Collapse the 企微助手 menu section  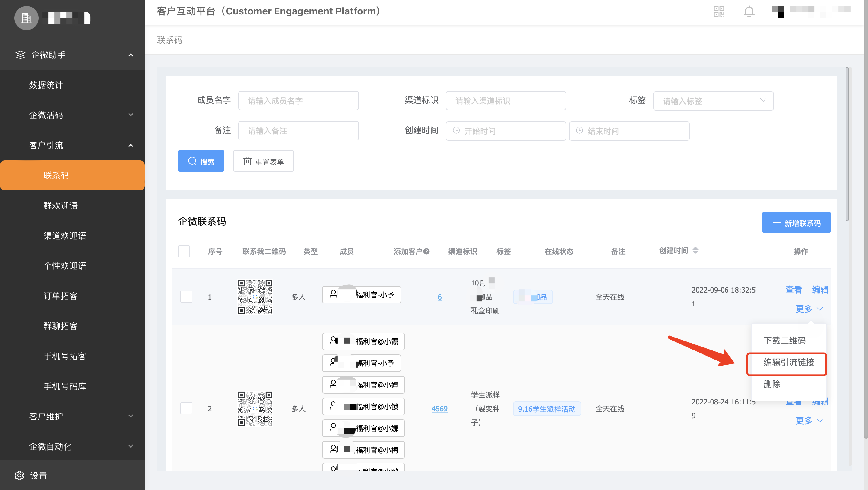coord(131,55)
